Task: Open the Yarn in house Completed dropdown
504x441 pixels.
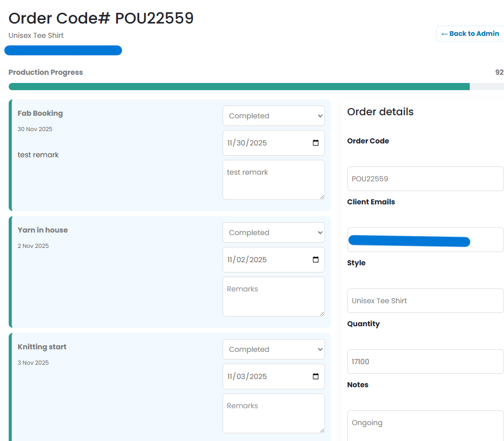Action: pos(273,233)
